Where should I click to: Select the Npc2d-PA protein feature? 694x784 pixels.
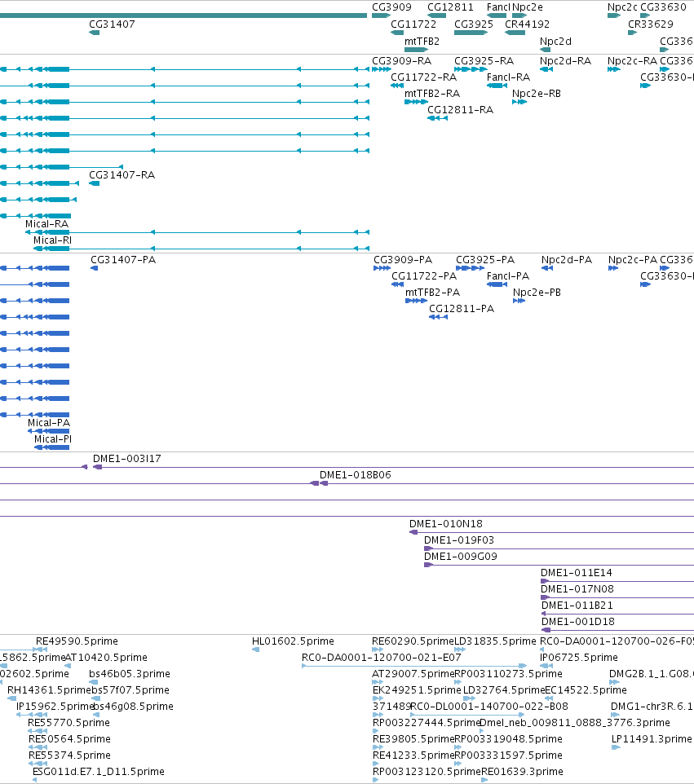[x=547, y=268]
